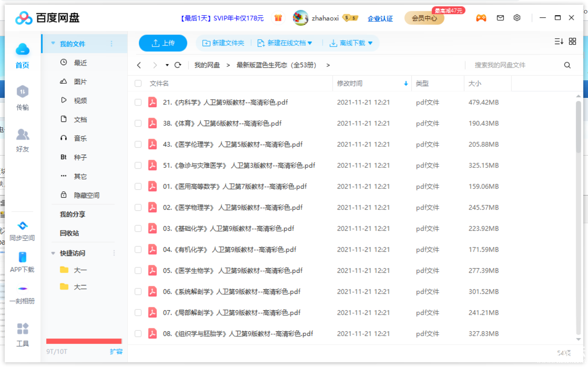Open the game controller icon
The width and height of the screenshot is (588, 367).
pyautogui.click(x=481, y=18)
